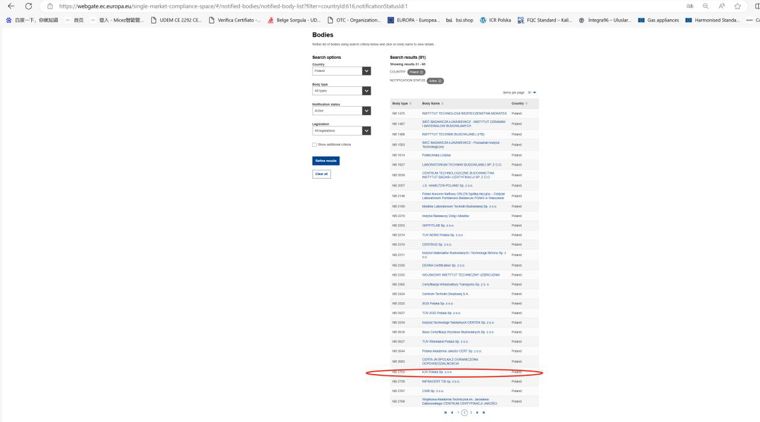Open TUV Rheinland Polska body link
The height and width of the screenshot is (422, 760).
(445, 342)
